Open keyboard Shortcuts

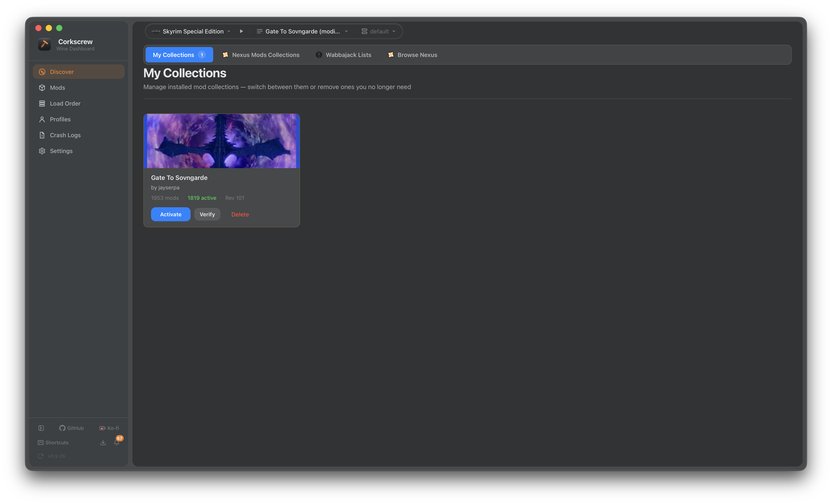point(53,443)
